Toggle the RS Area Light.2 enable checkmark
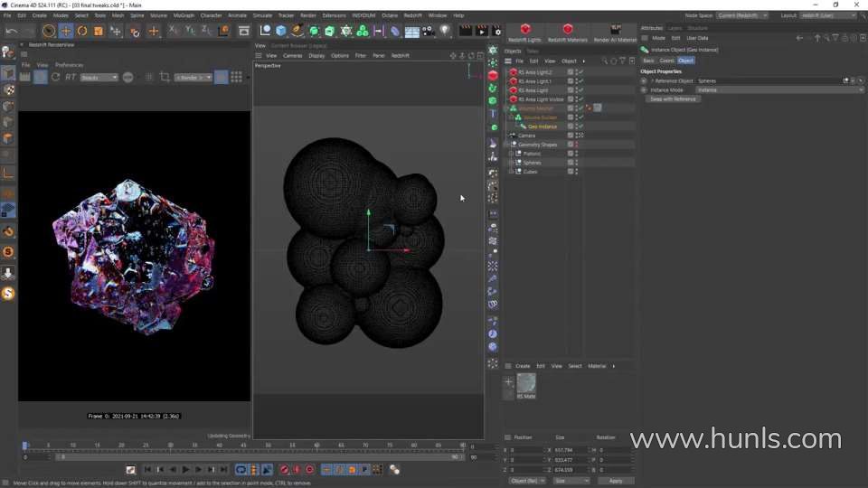 point(580,72)
